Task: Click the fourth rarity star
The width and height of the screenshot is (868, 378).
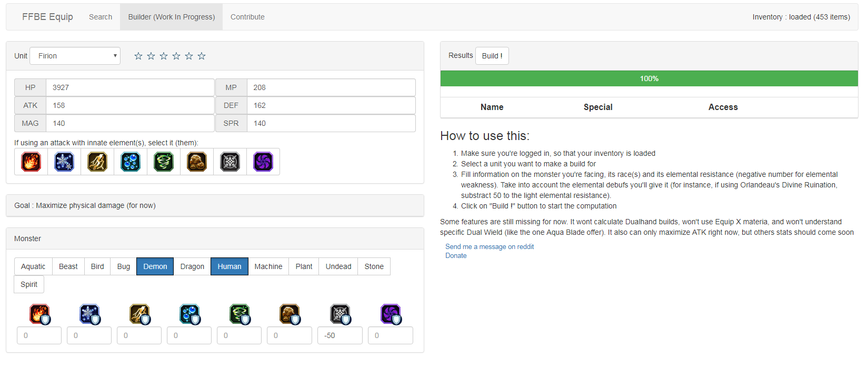Action: point(176,56)
